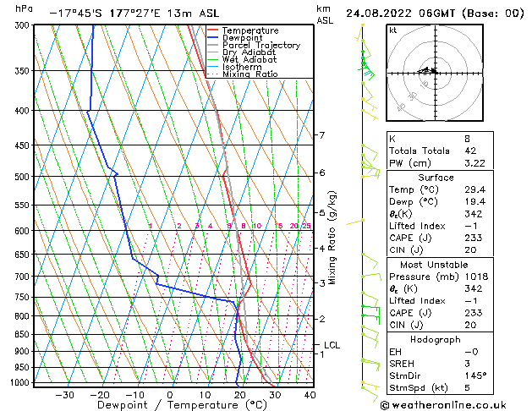Click the 'PW (cm)' value 3.22
The height and width of the screenshot is (411, 532).
coord(474,163)
